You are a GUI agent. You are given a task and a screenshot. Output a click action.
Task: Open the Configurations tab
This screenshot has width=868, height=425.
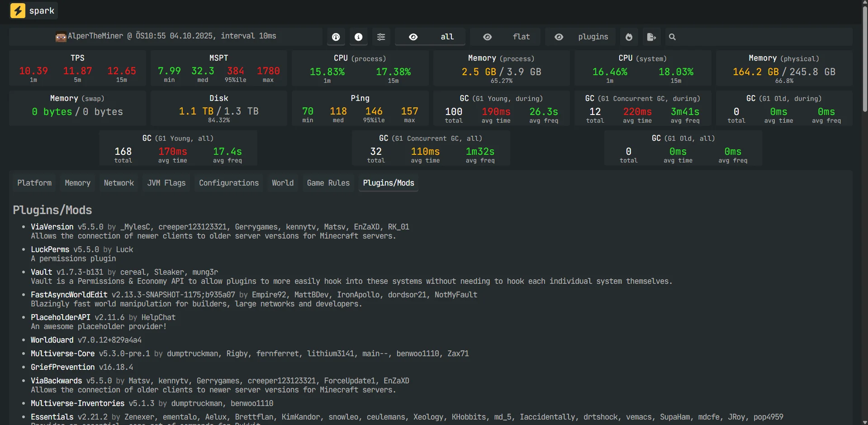tap(229, 183)
